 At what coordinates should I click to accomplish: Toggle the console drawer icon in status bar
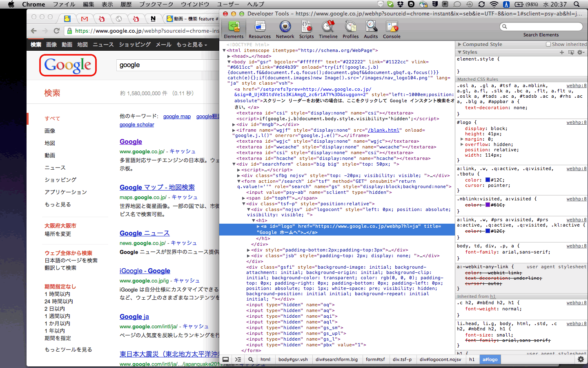(238, 359)
